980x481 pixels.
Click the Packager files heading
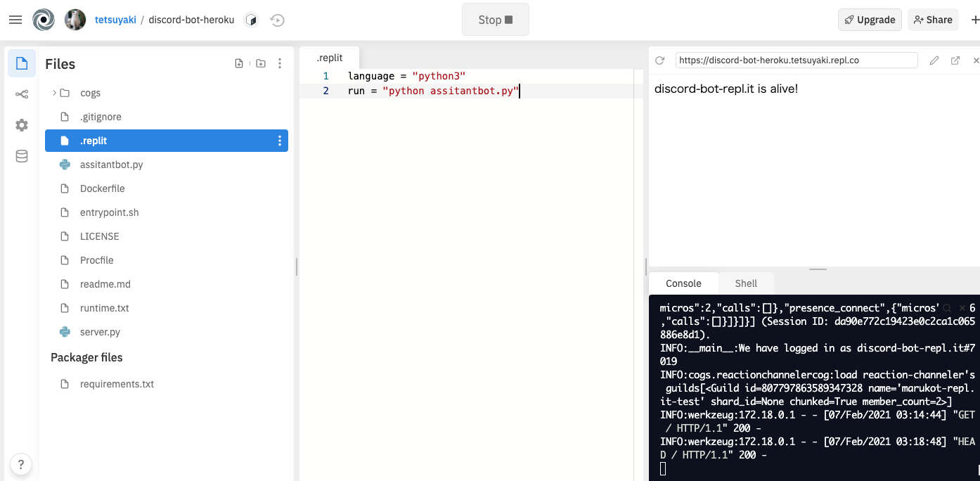click(x=86, y=357)
